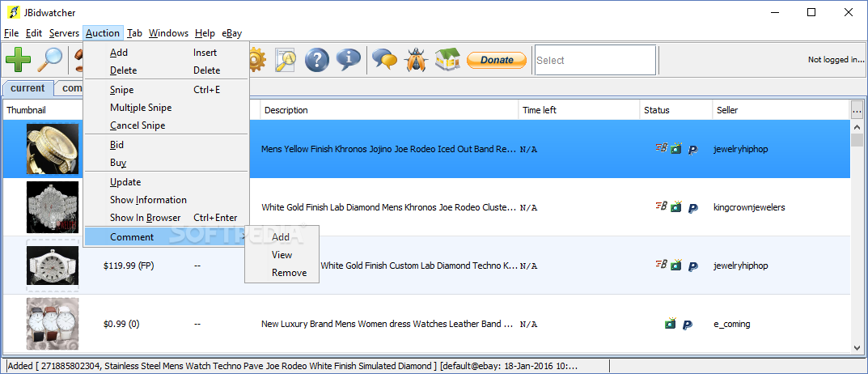This screenshot has width=868, height=374.
Task: Select Update in the Auction menu
Action: click(166, 182)
